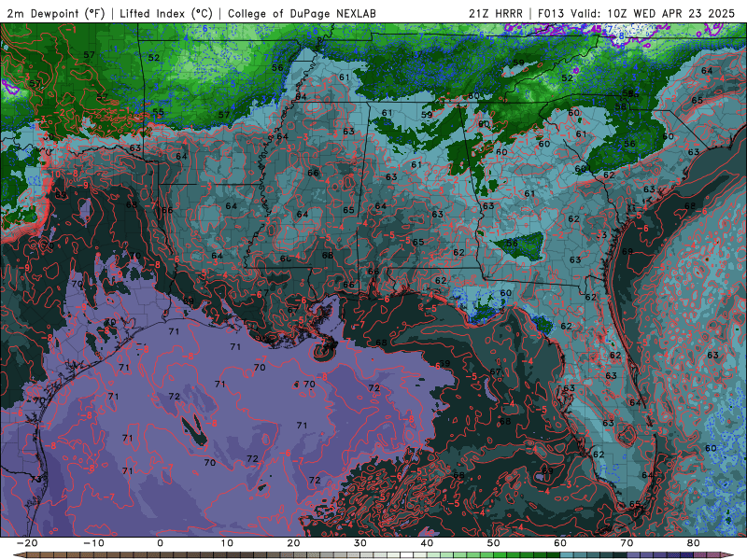Click the '60' color scale label
Image resolution: width=747 pixels, height=560 pixels.
point(560,543)
